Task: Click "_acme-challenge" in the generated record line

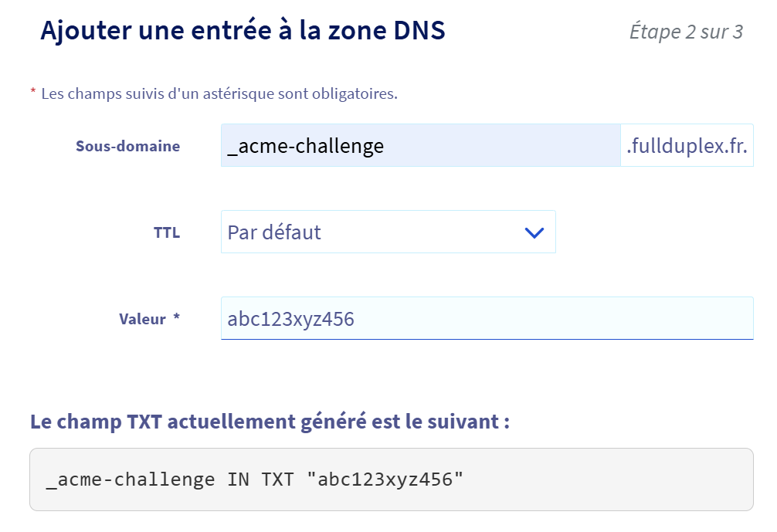Action: [131, 480]
